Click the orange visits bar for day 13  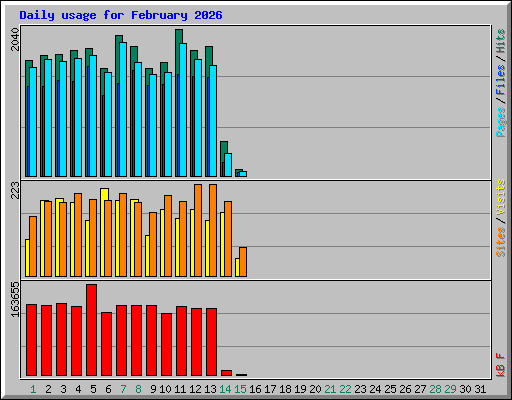tap(213, 230)
